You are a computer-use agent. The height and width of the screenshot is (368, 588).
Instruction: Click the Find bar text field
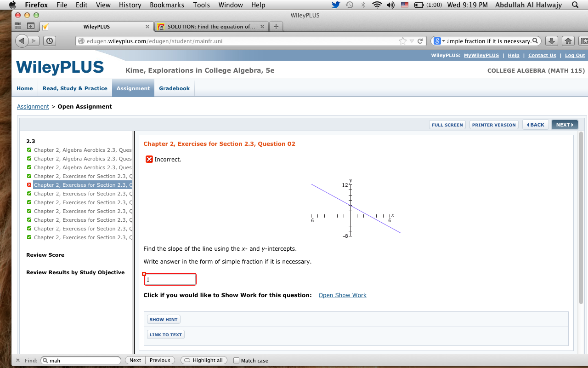click(x=81, y=360)
